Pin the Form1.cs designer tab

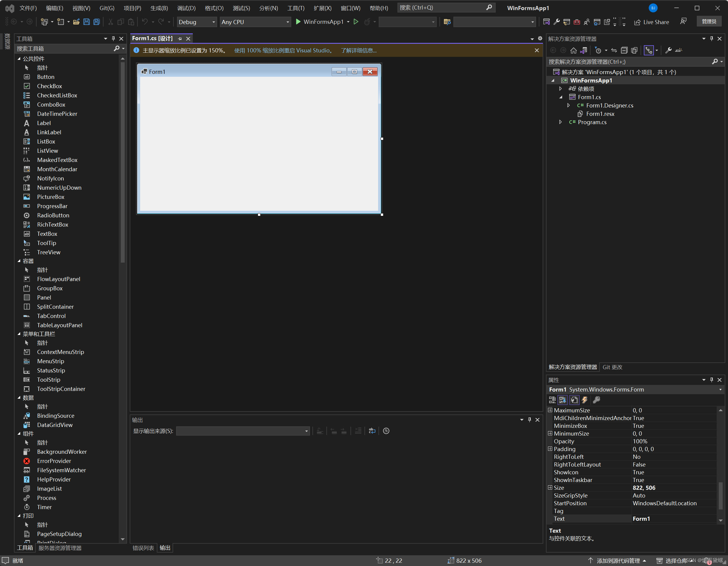180,39
